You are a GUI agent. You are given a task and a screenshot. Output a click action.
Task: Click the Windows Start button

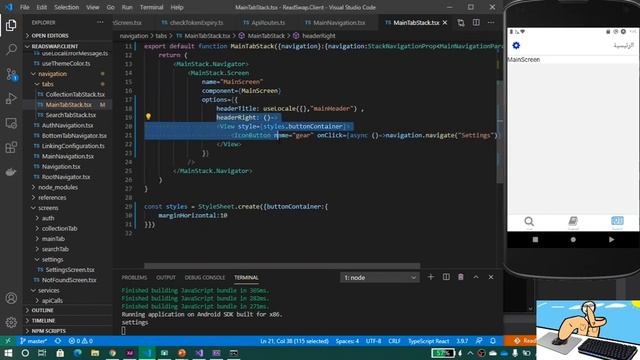8,353
